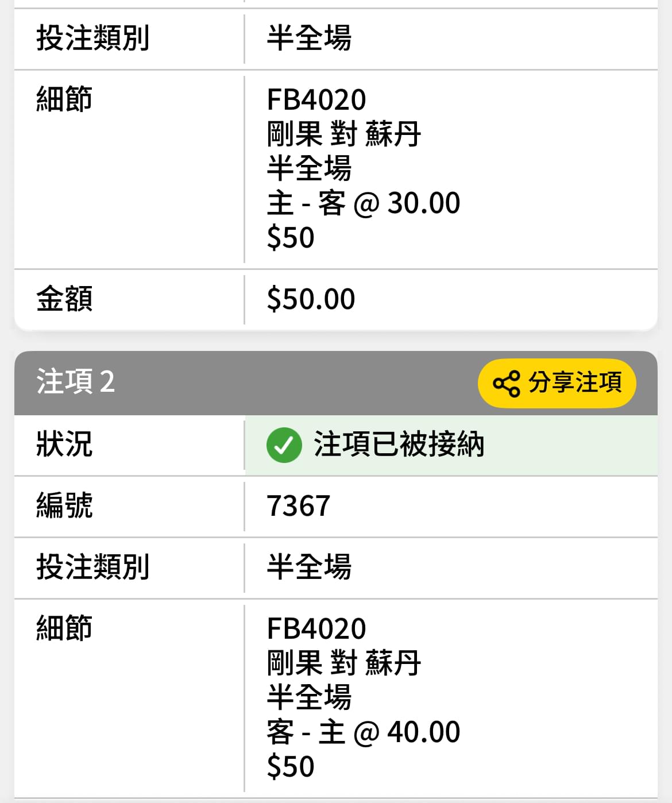Select bet number 7367
Image resolution: width=672 pixels, height=803 pixels.
[x=299, y=506]
